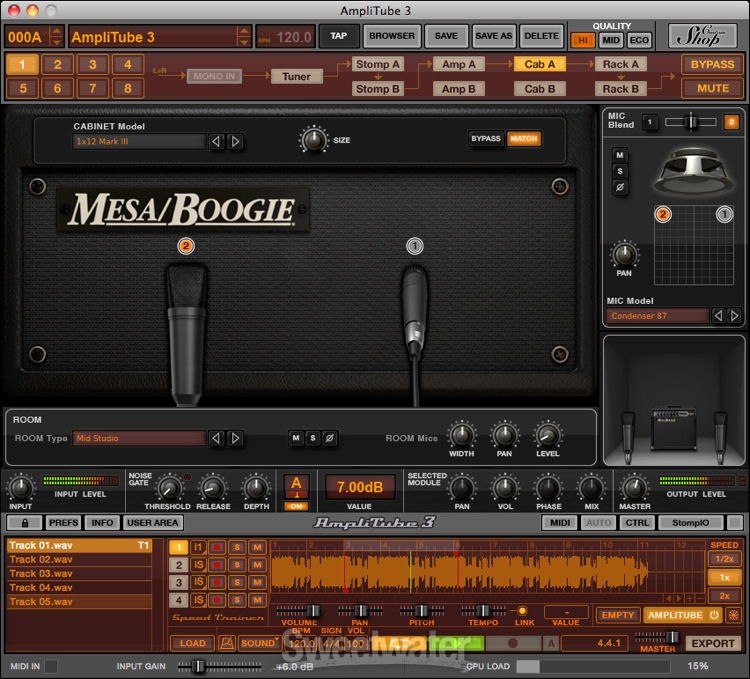This screenshot has height=679, width=750.
Task: Enable HI quality mode
Action: pyautogui.click(x=582, y=40)
